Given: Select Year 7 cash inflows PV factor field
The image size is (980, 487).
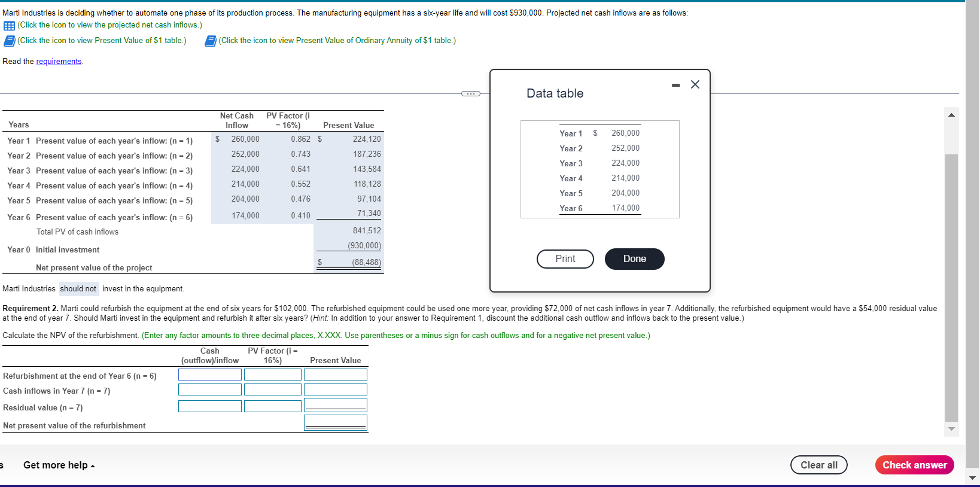Looking at the screenshot, I should pos(273,389).
